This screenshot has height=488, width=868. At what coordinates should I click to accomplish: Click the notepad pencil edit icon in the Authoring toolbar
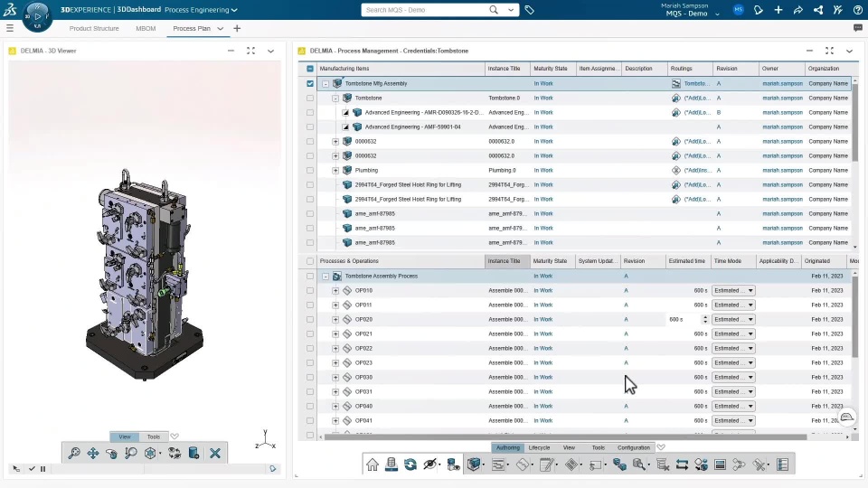coord(546,465)
